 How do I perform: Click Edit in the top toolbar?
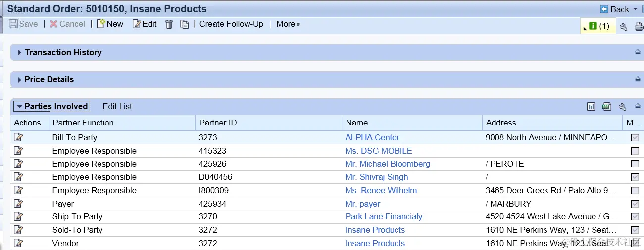(145, 24)
